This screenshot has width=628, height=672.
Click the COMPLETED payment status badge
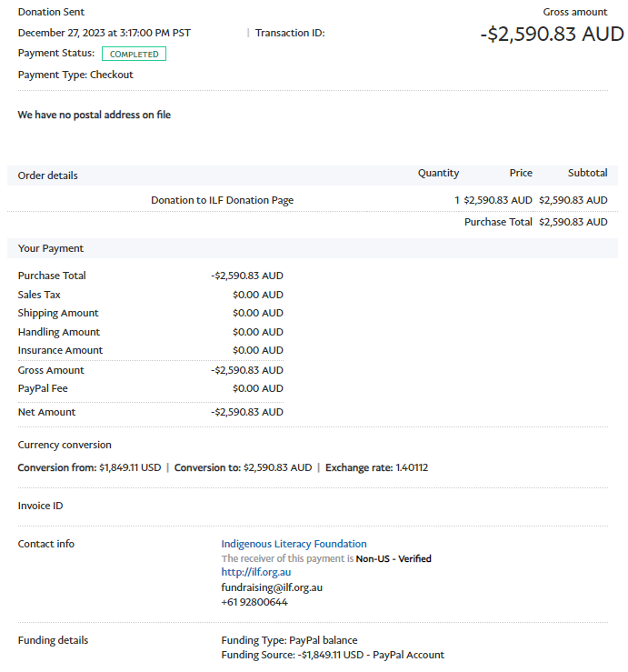click(135, 54)
